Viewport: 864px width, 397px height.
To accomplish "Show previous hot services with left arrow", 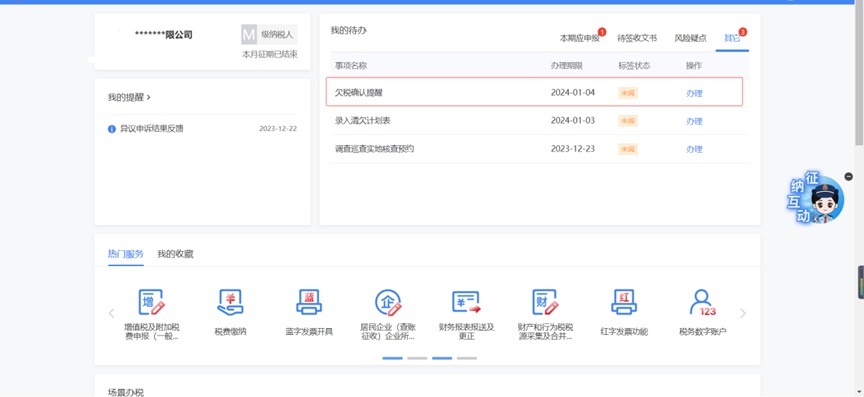I will (111, 313).
